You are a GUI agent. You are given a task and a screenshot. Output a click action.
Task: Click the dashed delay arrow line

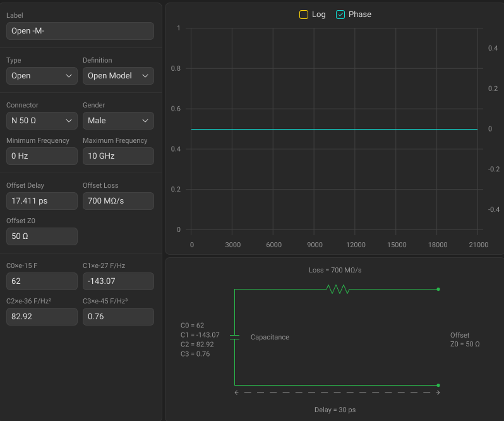coord(337,393)
